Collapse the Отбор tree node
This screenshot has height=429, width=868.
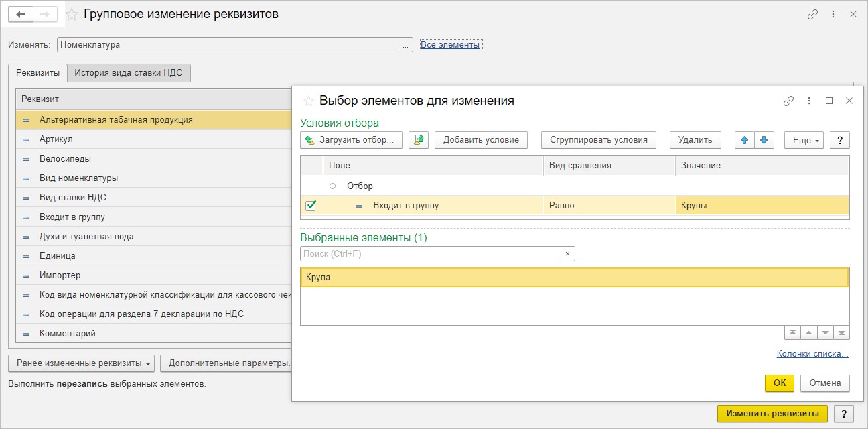pyautogui.click(x=333, y=186)
